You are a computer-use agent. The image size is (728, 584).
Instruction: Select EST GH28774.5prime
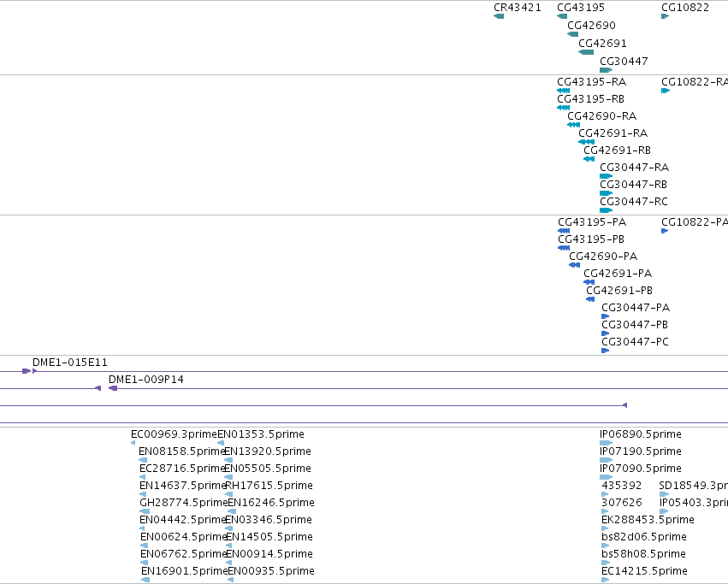pos(183,504)
